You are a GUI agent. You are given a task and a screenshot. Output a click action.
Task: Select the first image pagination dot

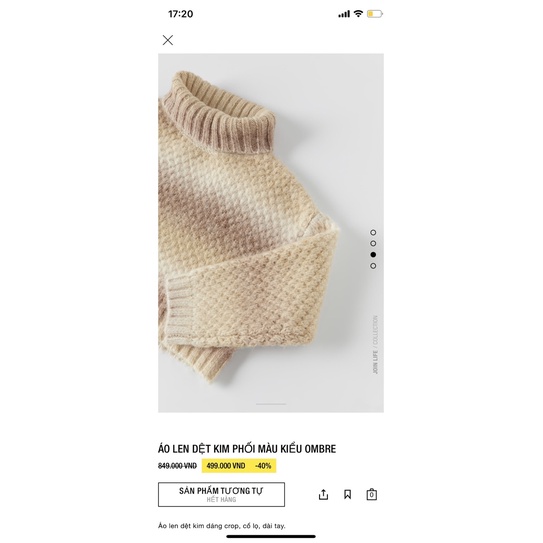(x=373, y=232)
